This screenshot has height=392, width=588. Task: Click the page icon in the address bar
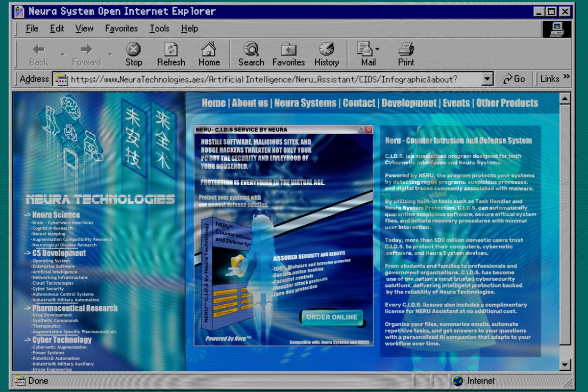point(61,79)
